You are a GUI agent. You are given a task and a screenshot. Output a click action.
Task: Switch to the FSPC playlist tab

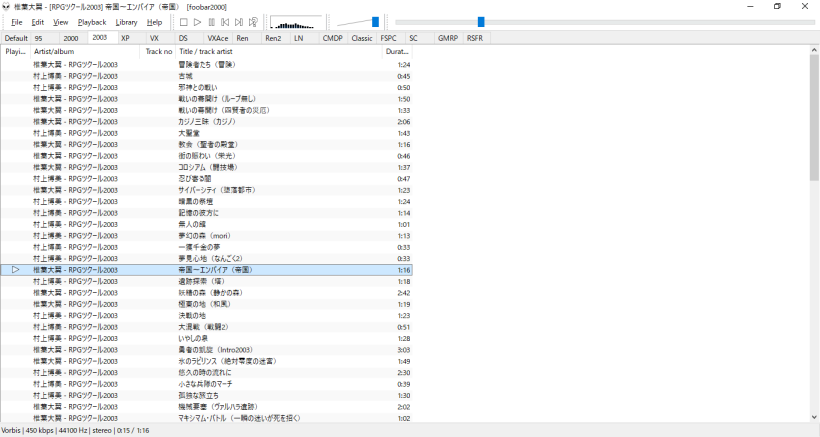(x=389, y=38)
